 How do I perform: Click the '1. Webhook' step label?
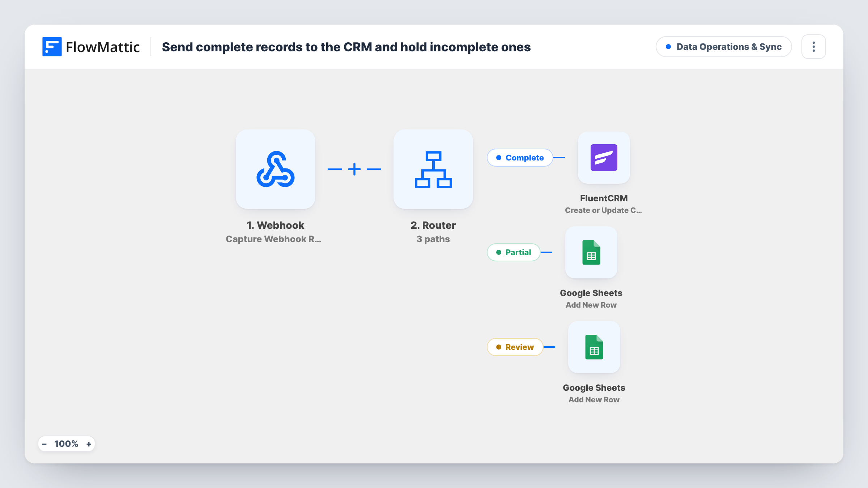coord(275,225)
